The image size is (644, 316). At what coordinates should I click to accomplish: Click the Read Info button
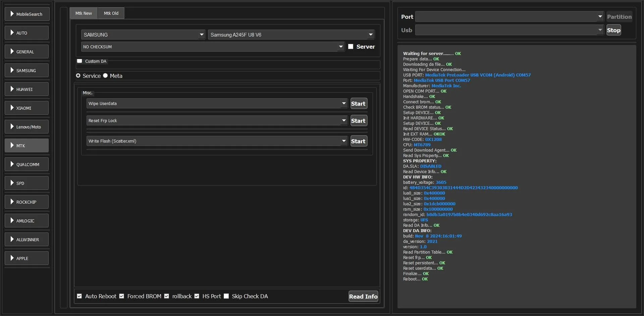coord(363,296)
